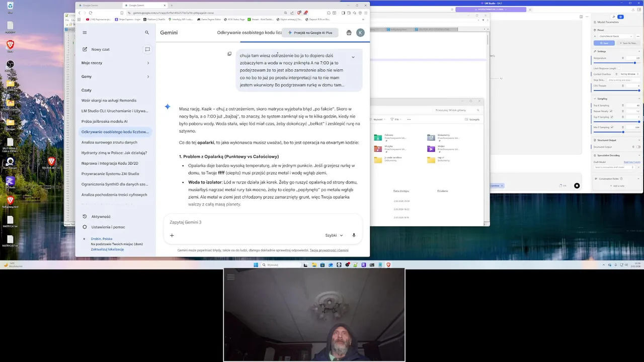Click the search icon in Gemini sidebar
The height and width of the screenshot is (362, 644).
tap(147, 33)
